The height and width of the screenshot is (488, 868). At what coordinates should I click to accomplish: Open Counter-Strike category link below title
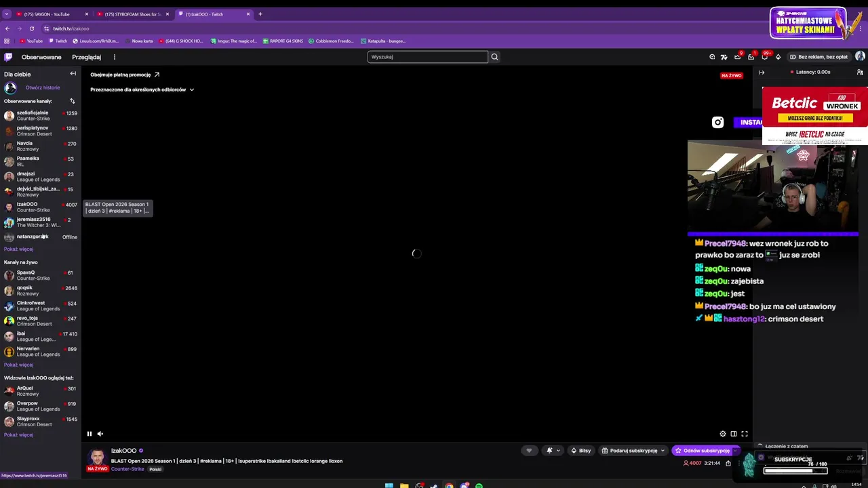click(x=127, y=469)
